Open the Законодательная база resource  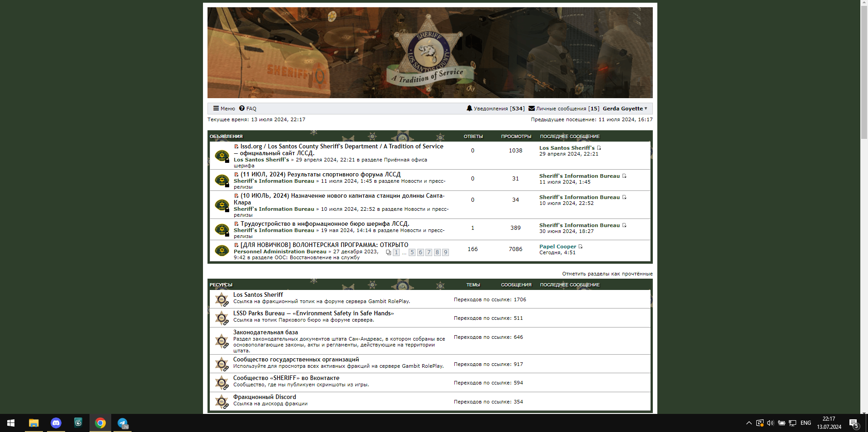(265, 332)
